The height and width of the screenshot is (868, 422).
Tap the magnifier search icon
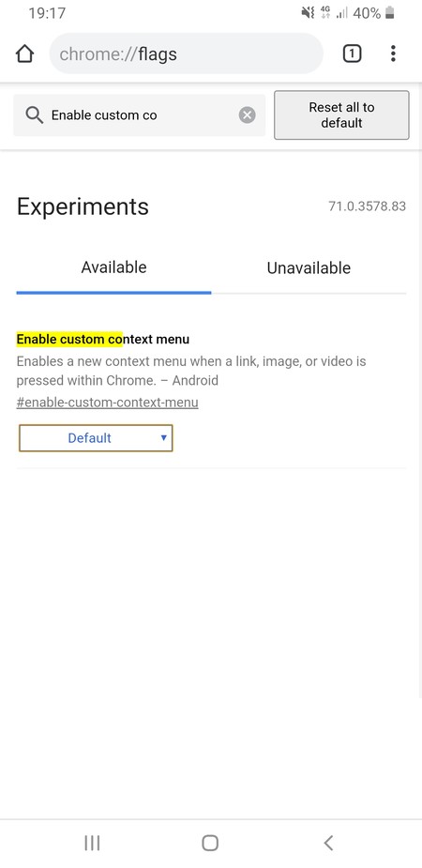tap(35, 115)
